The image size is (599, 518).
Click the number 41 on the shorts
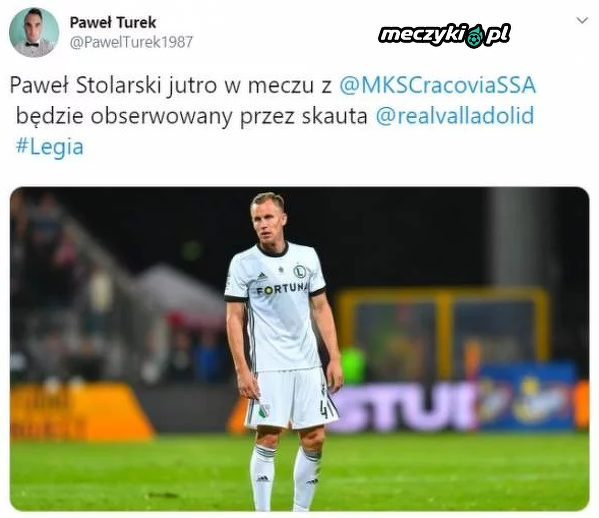[x=327, y=408]
